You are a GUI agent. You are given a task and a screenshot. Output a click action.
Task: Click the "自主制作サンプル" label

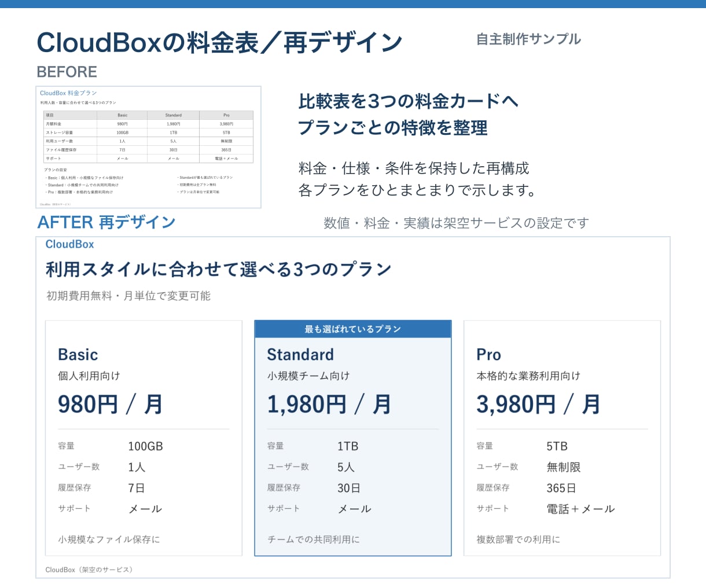coord(528,39)
